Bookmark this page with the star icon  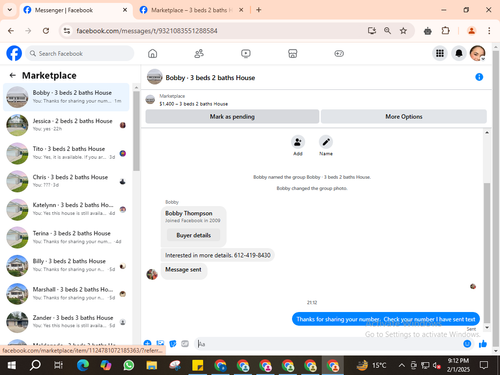pyautogui.click(x=403, y=31)
